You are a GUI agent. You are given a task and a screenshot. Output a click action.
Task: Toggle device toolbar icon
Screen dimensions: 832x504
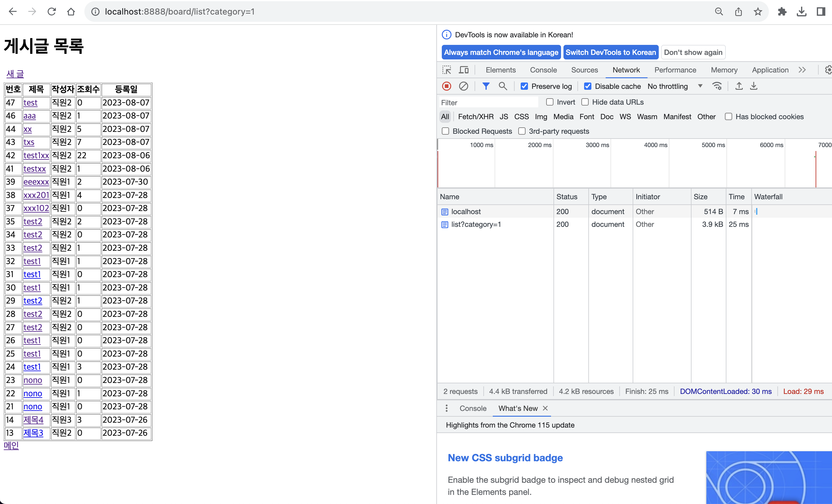click(x=464, y=70)
